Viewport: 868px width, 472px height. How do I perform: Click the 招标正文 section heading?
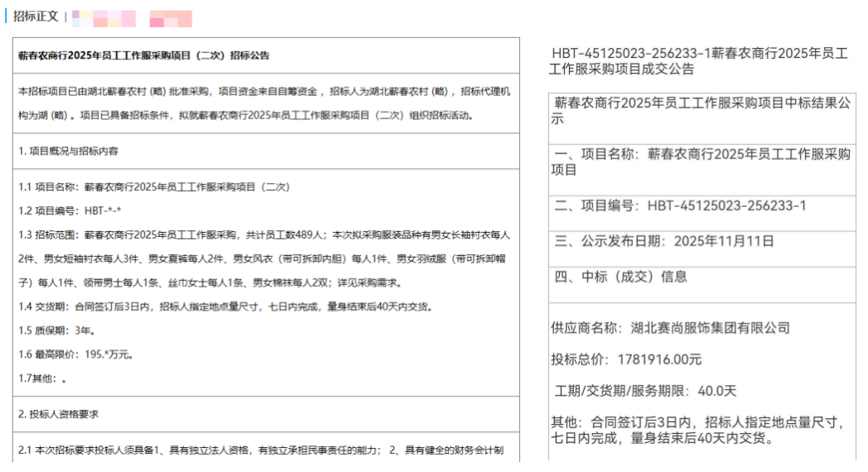tap(36, 17)
